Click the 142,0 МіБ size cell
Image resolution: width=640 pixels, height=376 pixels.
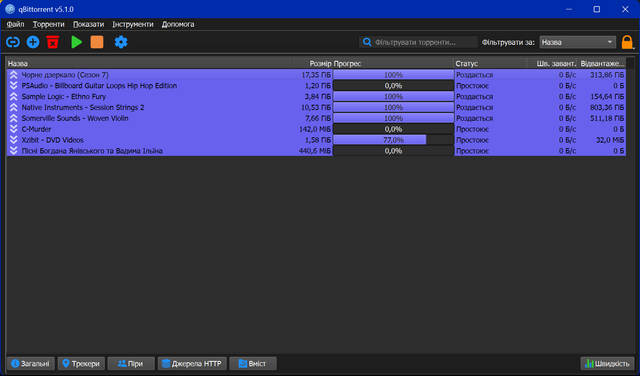point(315,129)
